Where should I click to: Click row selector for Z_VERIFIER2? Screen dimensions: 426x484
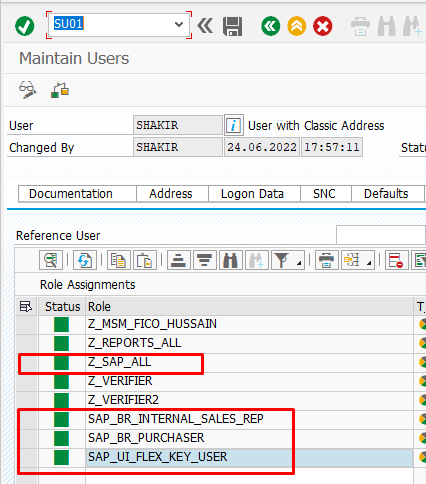(x=27, y=400)
